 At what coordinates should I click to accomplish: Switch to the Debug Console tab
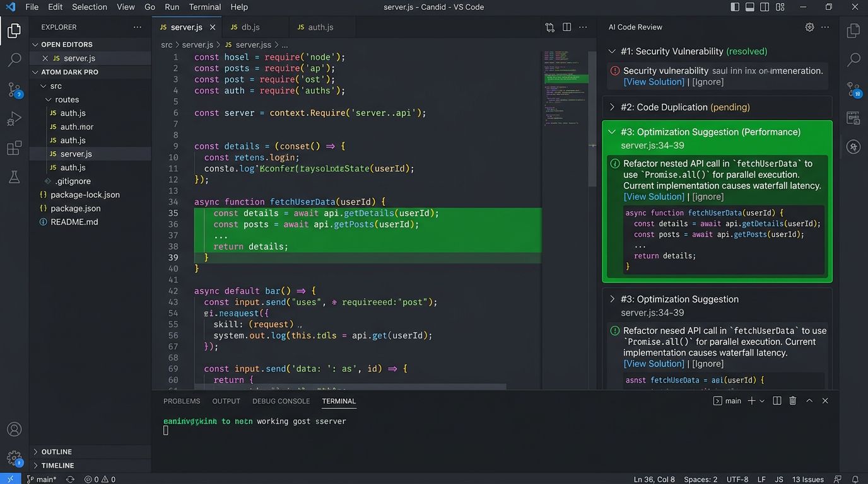pyautogui.click(x=281, y=401)
